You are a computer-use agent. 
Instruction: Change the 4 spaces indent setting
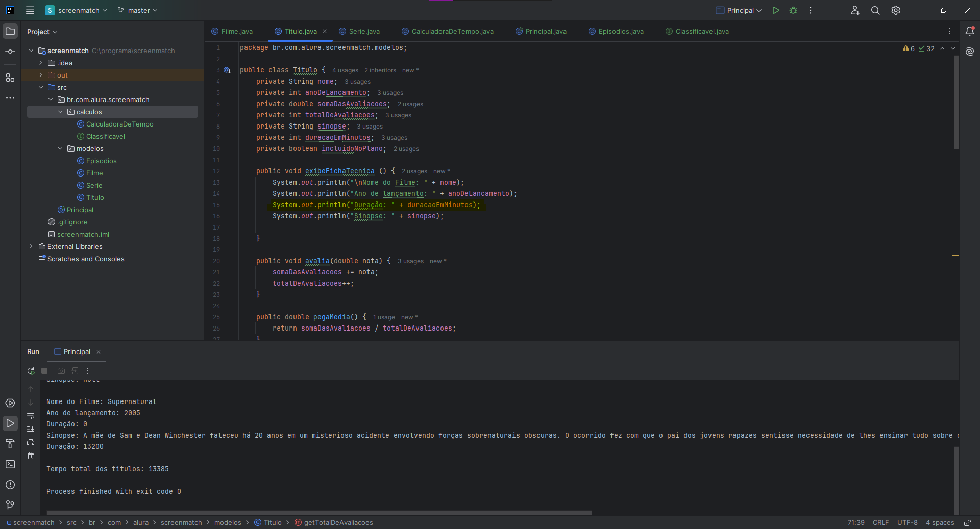pos(940,523)
